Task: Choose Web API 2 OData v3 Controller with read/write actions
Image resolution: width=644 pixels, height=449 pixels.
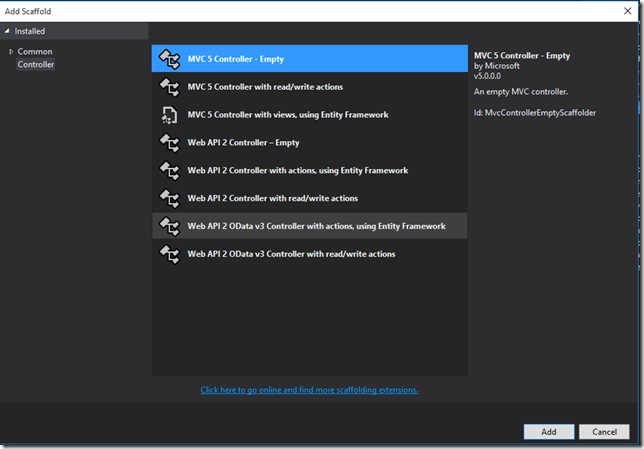Action: pyautogui.click(x=310, y=254)
